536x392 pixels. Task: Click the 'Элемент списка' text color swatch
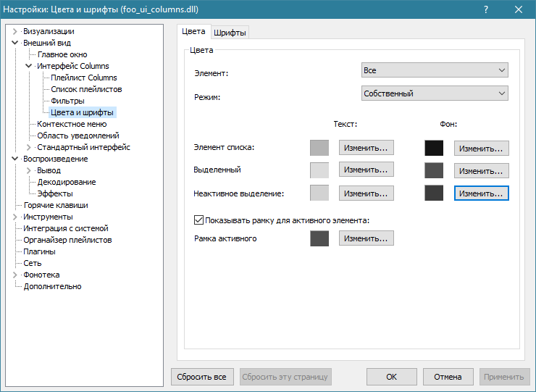[319, 148]
